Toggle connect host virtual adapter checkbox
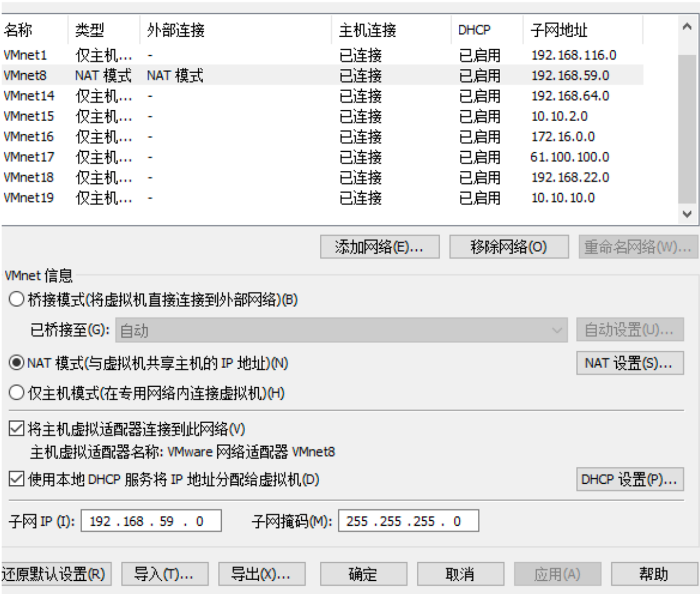This screenshot has width=700, height=594. point(16,429)
